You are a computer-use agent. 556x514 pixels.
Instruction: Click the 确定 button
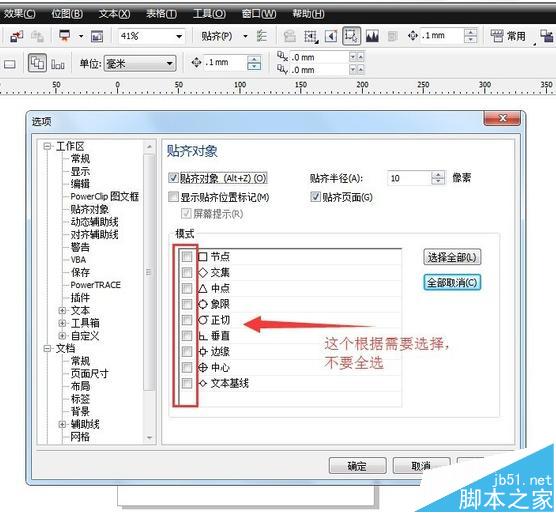tap(357, 465)
